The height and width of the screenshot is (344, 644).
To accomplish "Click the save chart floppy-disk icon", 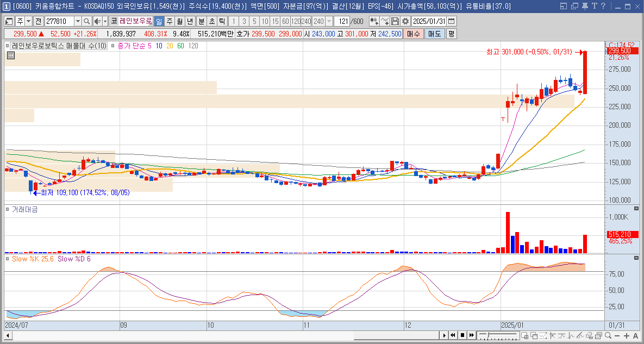I will coord(395,21).
